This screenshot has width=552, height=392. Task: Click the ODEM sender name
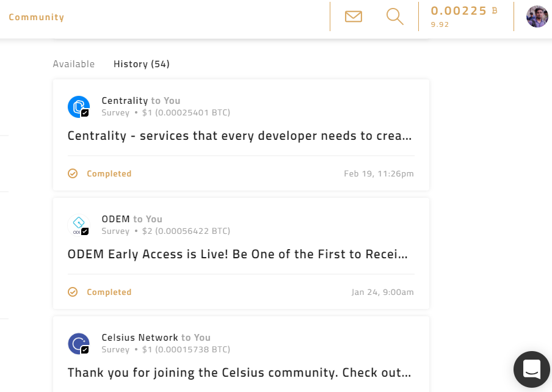coord(116,219)
